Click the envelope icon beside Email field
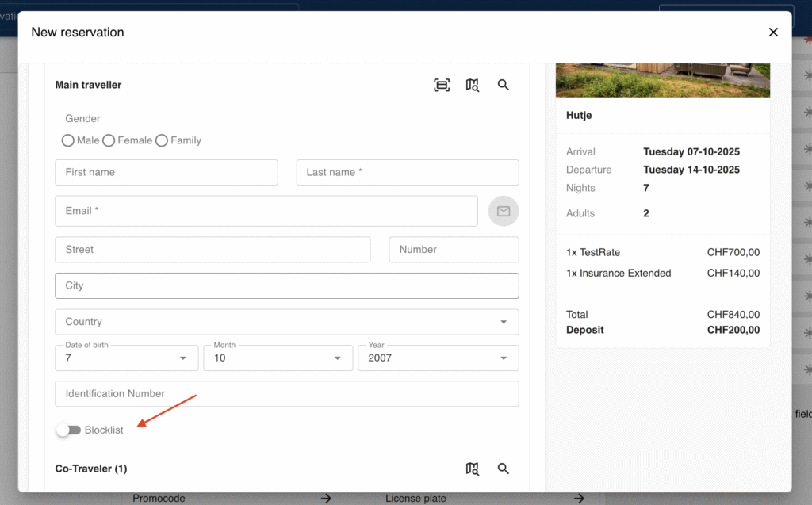 point(504,212)
